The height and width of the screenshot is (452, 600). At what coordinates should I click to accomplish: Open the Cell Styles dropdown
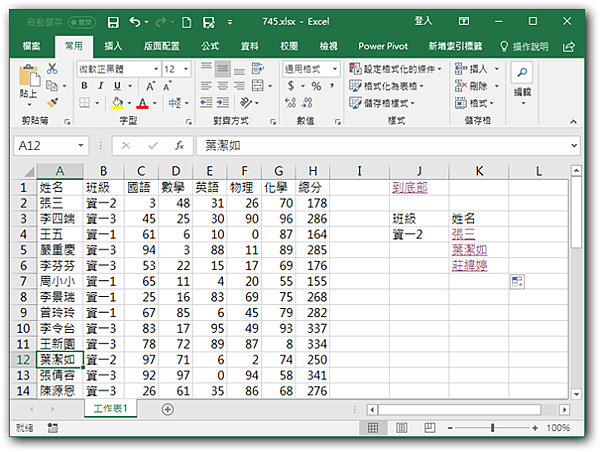click(382, 103)
